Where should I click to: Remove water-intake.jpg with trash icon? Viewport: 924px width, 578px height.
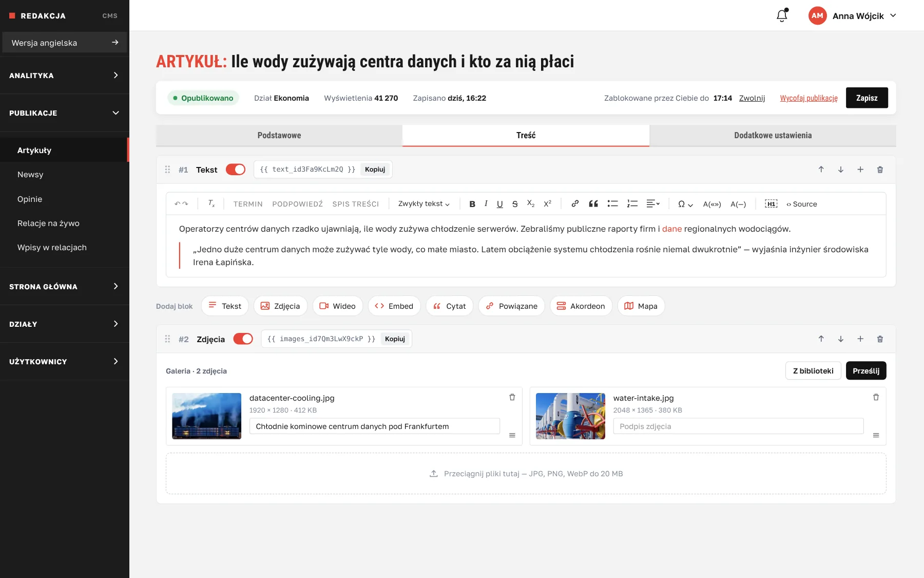tap(876, 397)
